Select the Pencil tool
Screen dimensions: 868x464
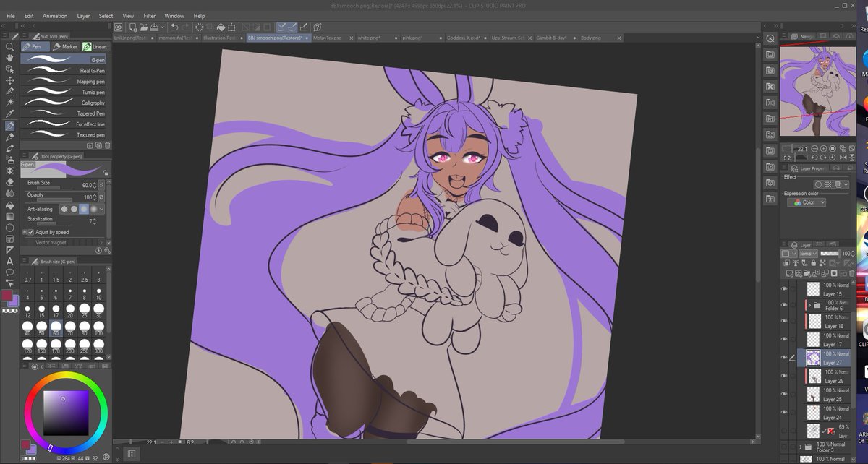9,137
